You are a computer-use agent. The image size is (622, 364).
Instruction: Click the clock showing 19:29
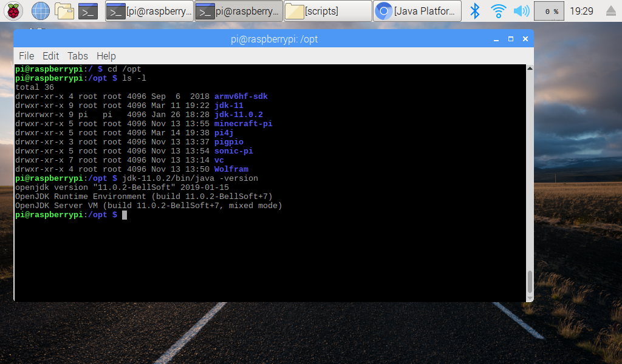pyautogui.click(x=581, y=11)
